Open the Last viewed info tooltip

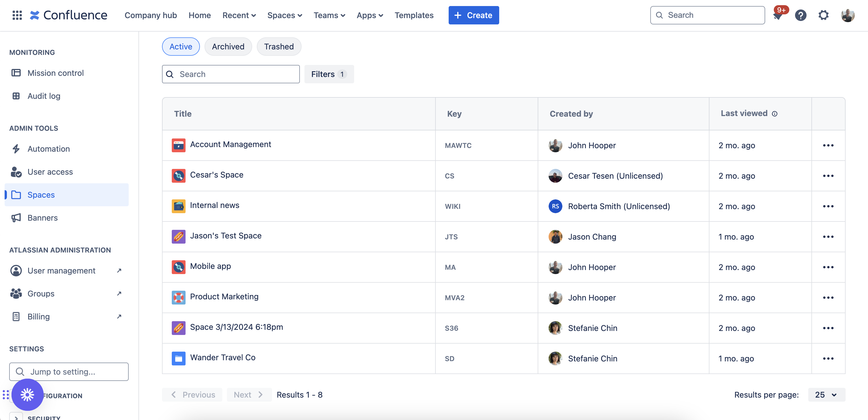pyautogui.click(x=775, y=113)
